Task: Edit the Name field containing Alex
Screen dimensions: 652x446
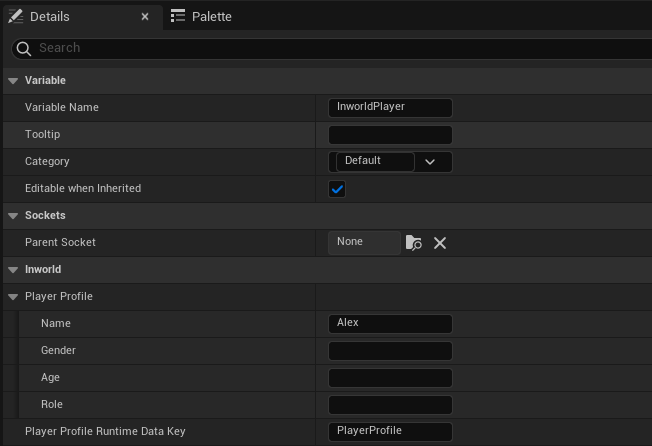Action: coord(390,324)
